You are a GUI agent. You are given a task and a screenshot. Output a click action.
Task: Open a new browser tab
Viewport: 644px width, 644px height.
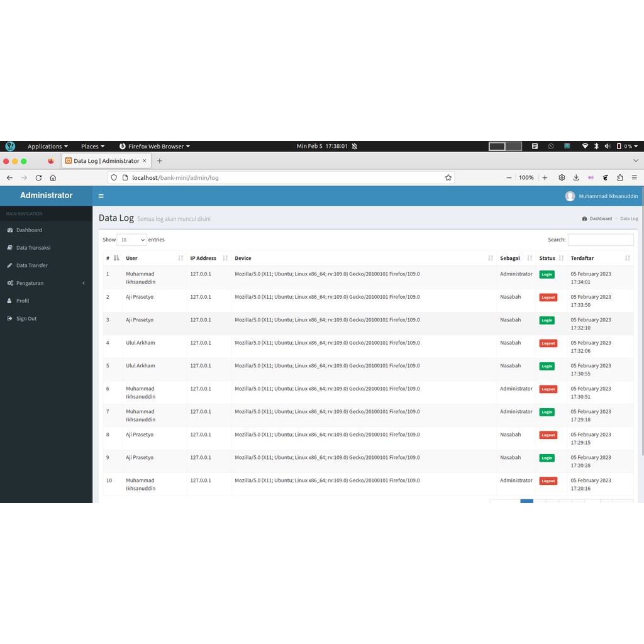[x=159, y=161]
